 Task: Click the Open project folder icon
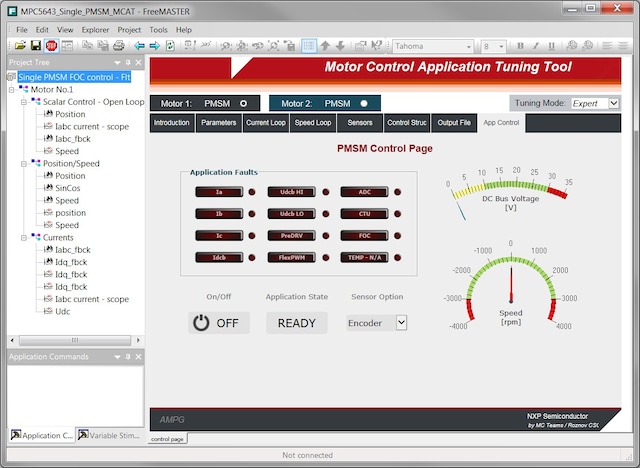tap(21, 46)
